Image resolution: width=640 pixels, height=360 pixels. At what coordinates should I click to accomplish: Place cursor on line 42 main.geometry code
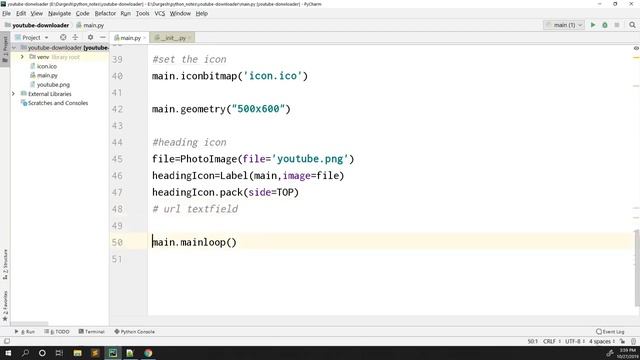click(221, 109)
